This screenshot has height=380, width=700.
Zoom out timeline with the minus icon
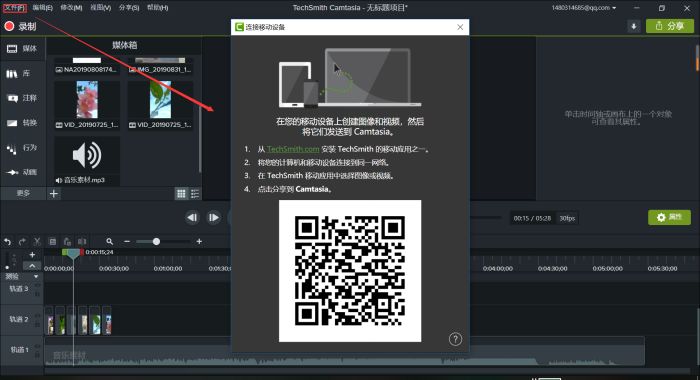click(127, 242)
